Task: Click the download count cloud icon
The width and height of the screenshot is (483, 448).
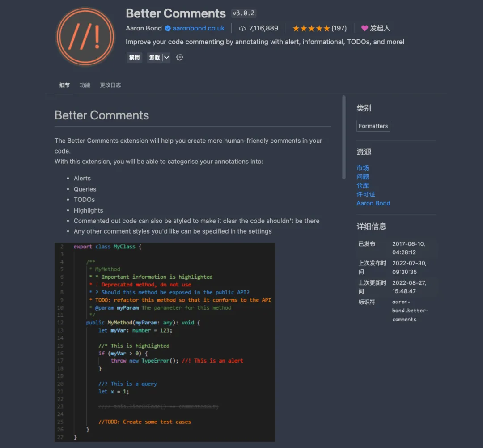Action: [242, 28]
